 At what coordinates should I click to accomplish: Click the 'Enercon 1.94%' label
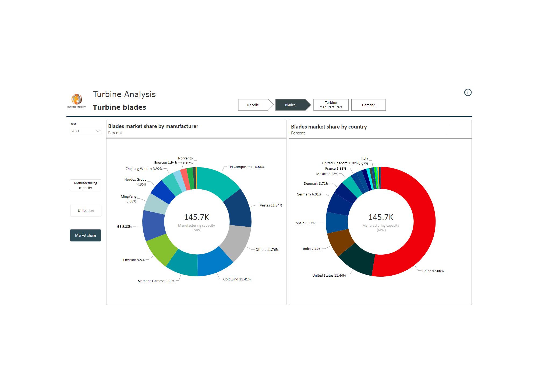point(166,163)
